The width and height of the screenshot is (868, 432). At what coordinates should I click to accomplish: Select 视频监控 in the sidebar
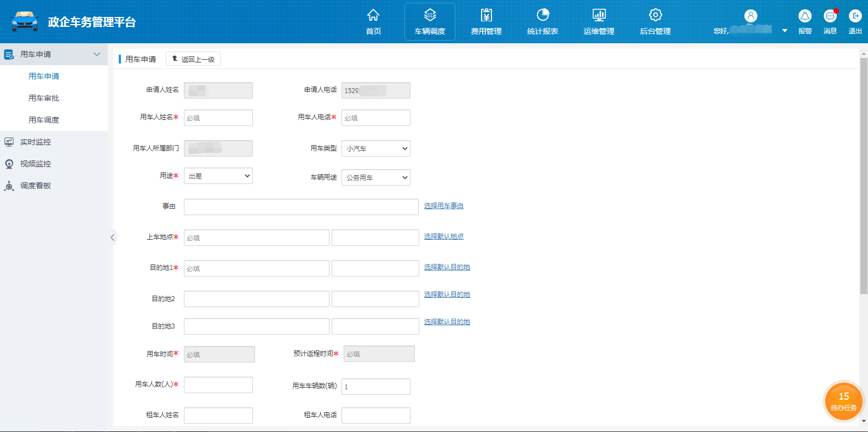(x=36, y=164)
